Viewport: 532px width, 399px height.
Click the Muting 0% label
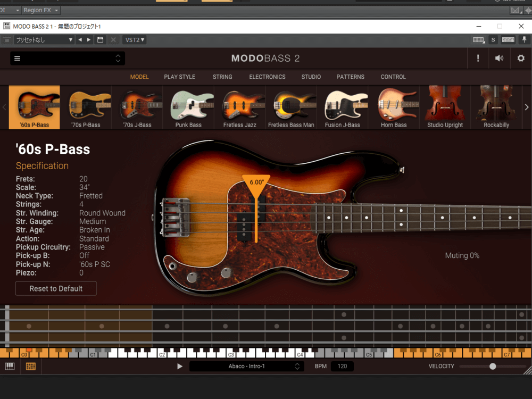462,255
